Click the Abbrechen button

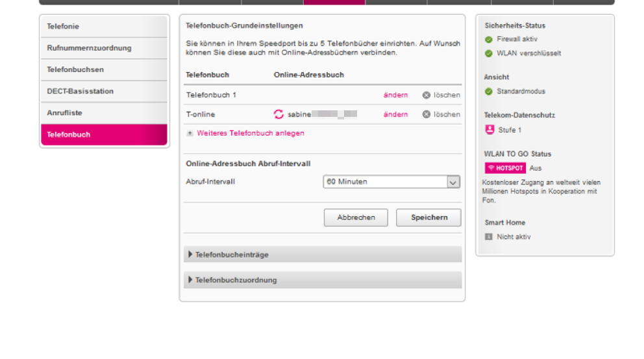(356, 217)
